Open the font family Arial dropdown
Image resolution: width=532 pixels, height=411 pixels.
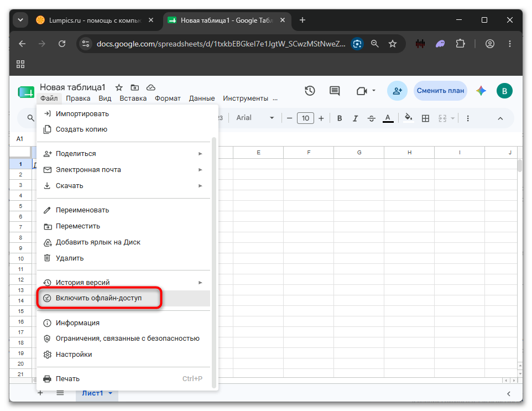[255, 118]
